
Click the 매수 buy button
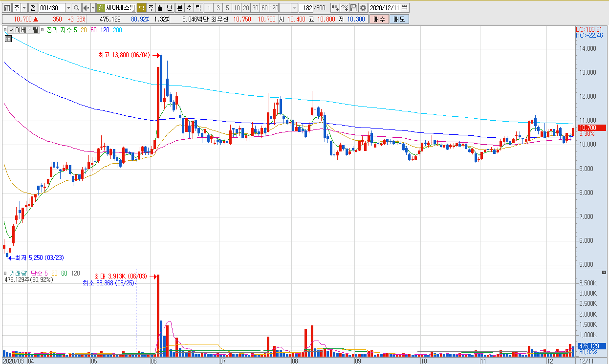tap(379, 19)
